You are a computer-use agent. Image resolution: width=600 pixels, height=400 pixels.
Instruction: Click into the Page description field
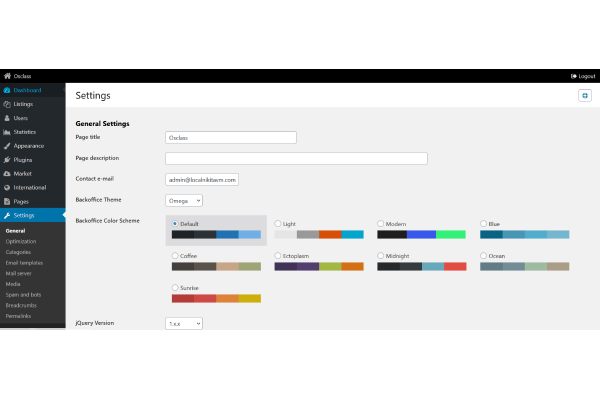296,158
